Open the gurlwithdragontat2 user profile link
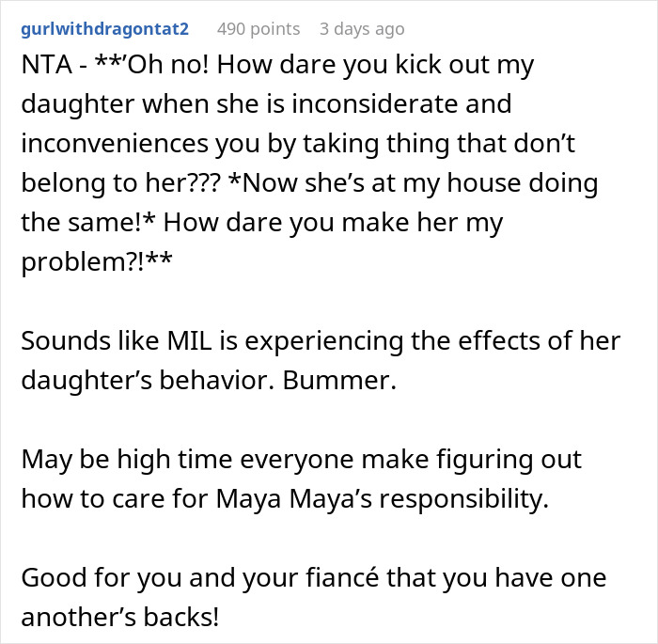The image size is (658, 644). click(105, 29)
